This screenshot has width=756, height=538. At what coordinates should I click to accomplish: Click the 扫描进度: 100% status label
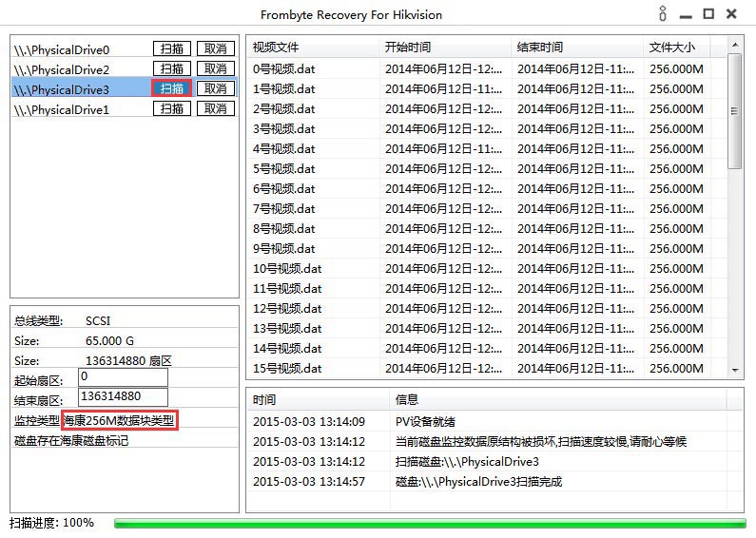coord(51,523)
